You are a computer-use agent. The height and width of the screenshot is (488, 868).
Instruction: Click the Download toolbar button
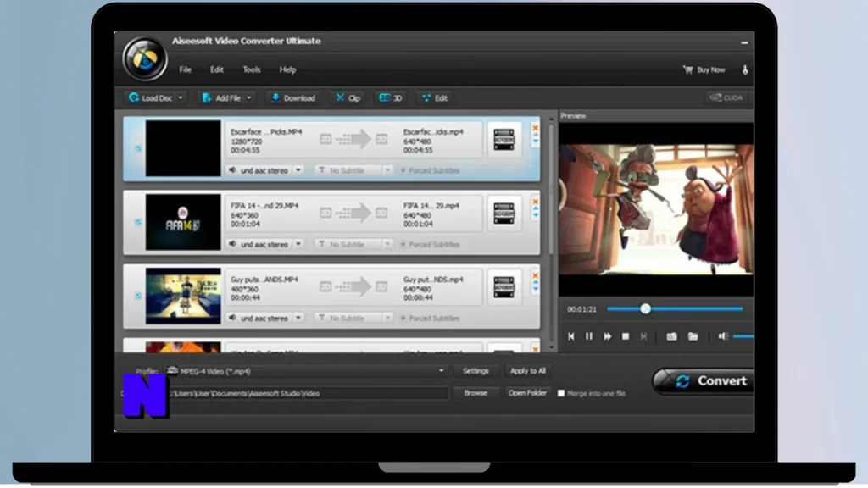coord(292,98)
